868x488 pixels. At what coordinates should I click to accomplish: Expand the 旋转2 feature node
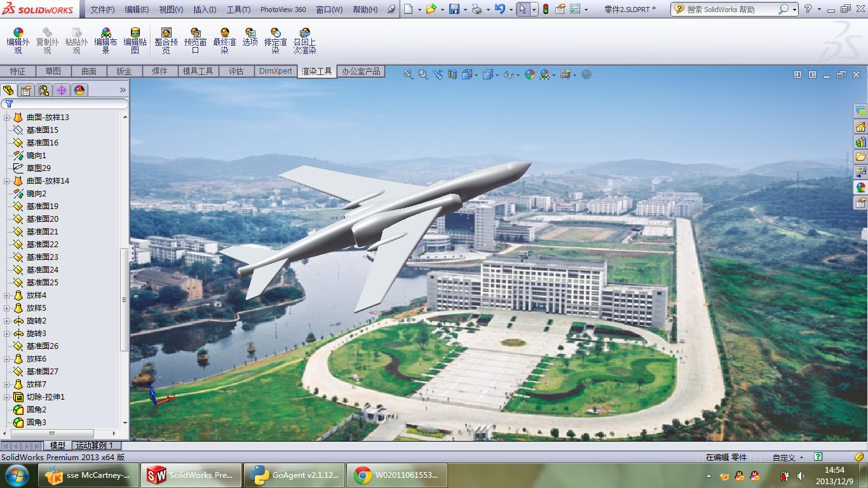click(x=7, y=321)
